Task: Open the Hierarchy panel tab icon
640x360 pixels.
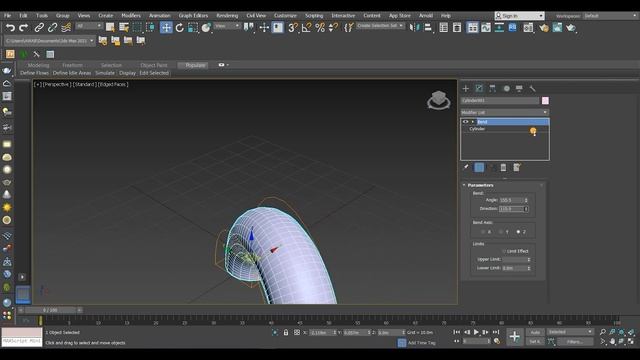Action: click(x=493, y=89)
